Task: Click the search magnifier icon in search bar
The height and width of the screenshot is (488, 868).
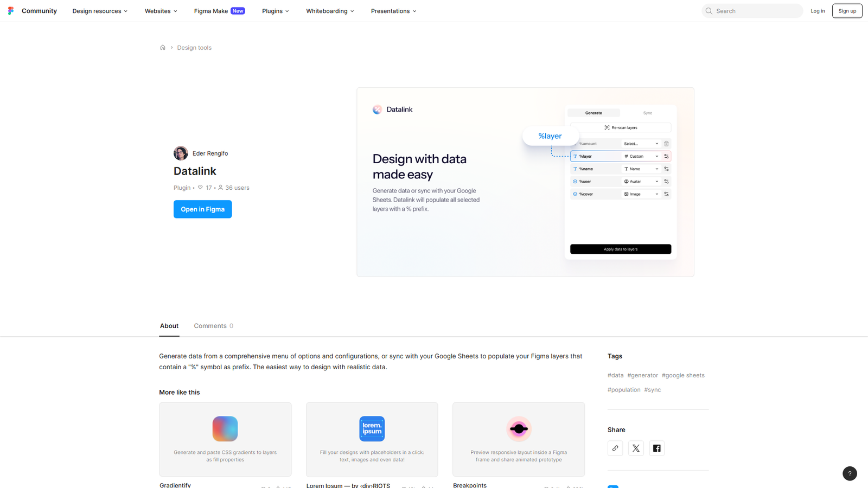Action: (x=709, y=11)
